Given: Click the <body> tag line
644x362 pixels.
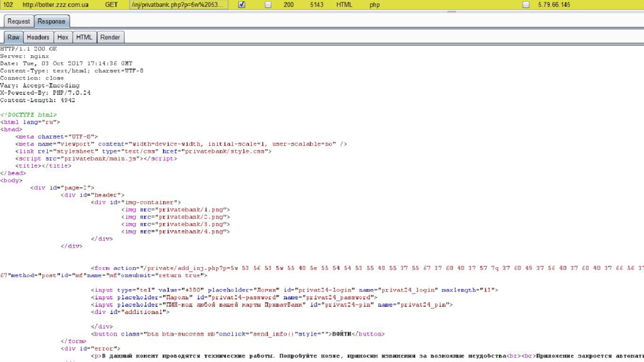Looking at the screenshot, I should tap(11, 180).
